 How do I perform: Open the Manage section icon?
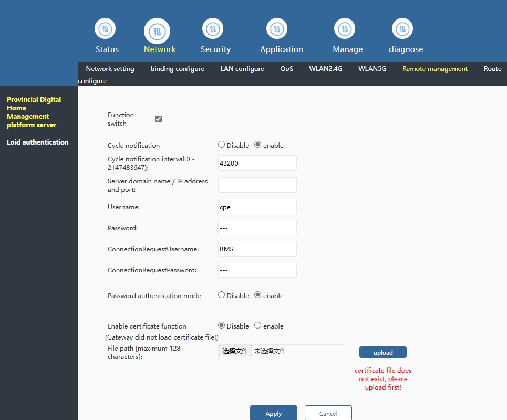point(345,28)
